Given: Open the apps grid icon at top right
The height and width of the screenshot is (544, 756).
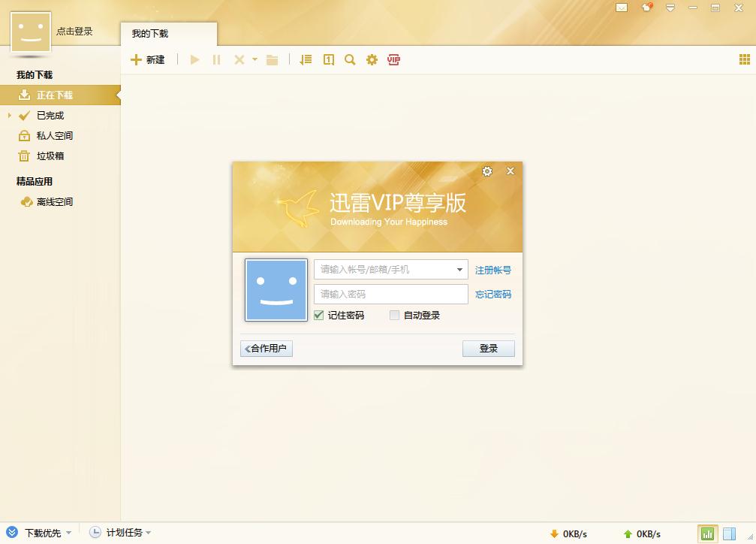Looking at the screenshot, I should tap(745, 59).
